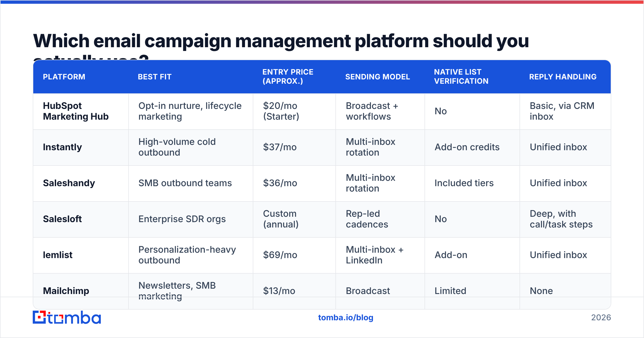The image size is (644, 338).
Task: Click Instantly's 'Multi-inbox rotation' cell
Action: tap(380, 147)
